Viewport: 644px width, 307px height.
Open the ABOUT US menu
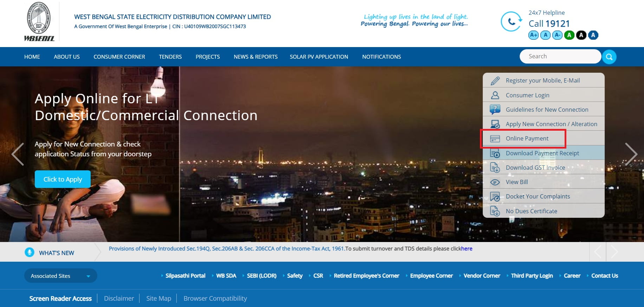pyautogui.click(x=67, y=57)
